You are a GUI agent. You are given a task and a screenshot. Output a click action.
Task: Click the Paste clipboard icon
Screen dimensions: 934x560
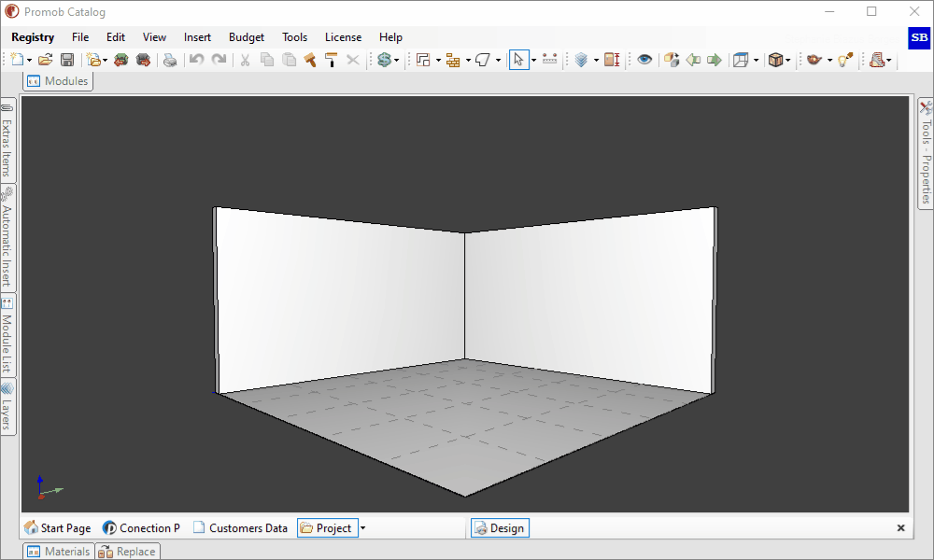click(x=289, y=60)
